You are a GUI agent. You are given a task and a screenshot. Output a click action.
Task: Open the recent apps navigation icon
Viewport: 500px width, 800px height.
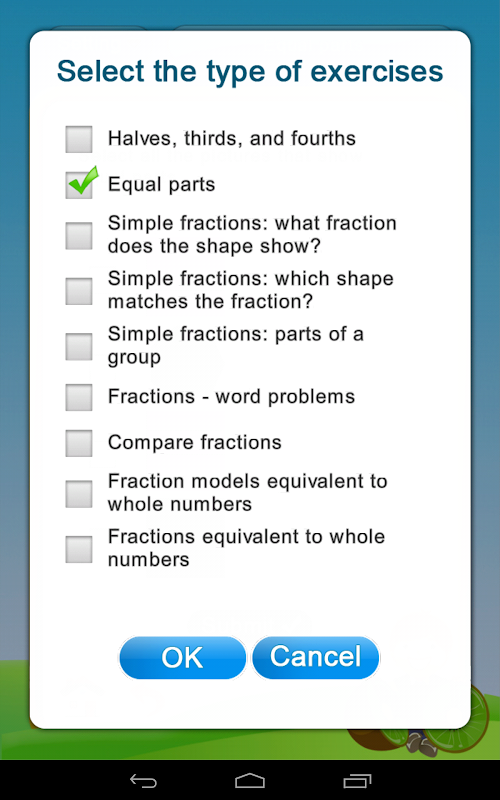point(357,780)
